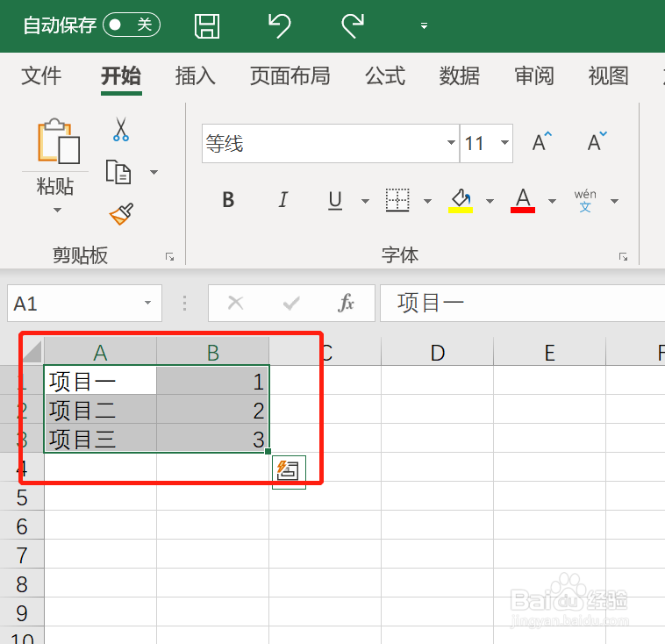Screen dimensions: 665x644
Task: Click the Select All corner triangle
Action: pyautogui.click(x=32, y=351)
